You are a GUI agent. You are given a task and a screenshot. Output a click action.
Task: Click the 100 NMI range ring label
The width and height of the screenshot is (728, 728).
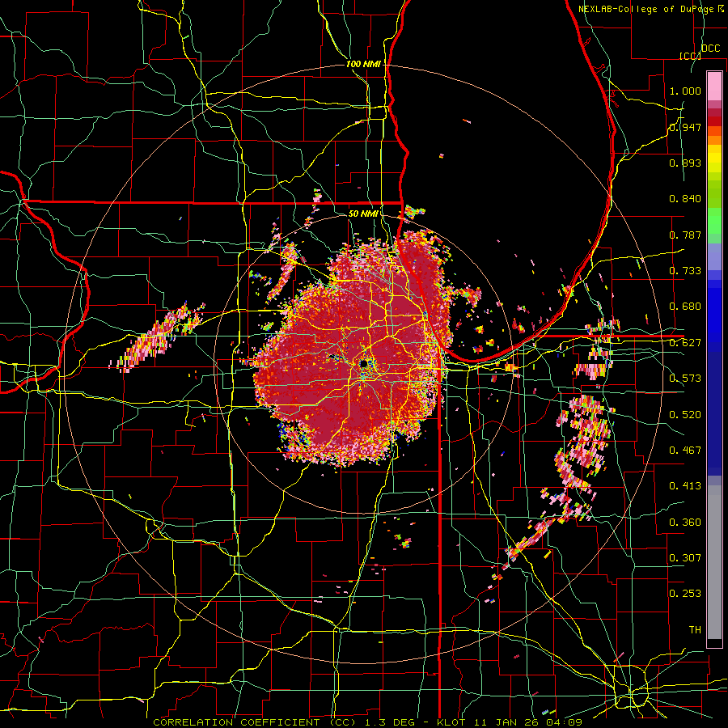click(363, 64)
